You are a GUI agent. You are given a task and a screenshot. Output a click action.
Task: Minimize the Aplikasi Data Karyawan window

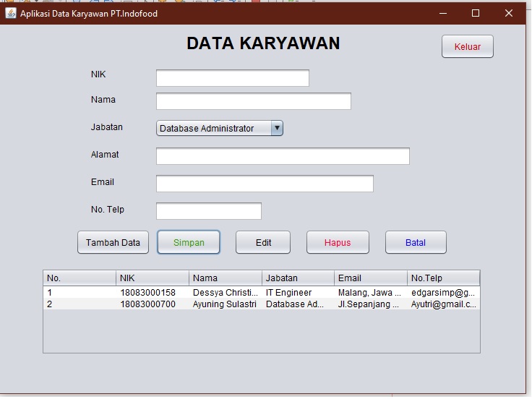(443, 13)
